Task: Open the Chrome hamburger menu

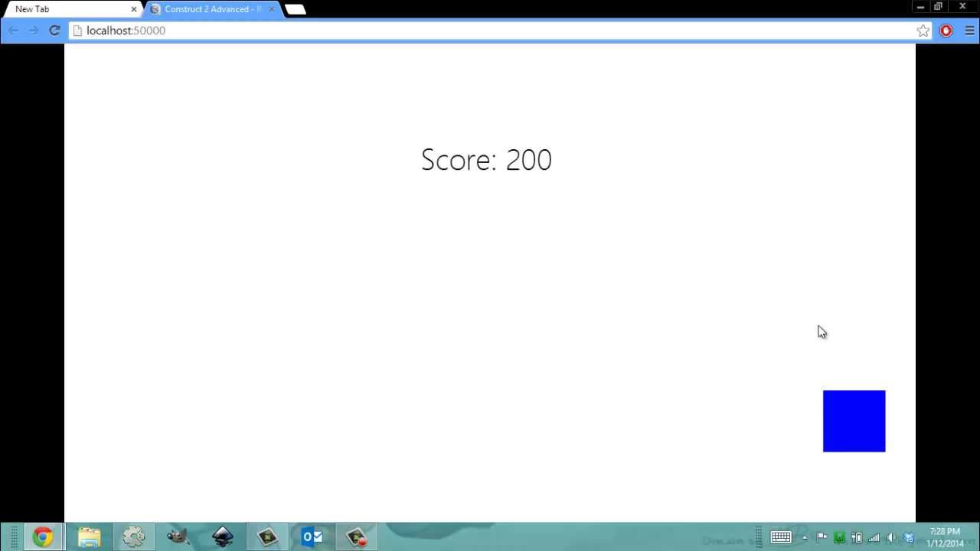Action: [969, 31]
